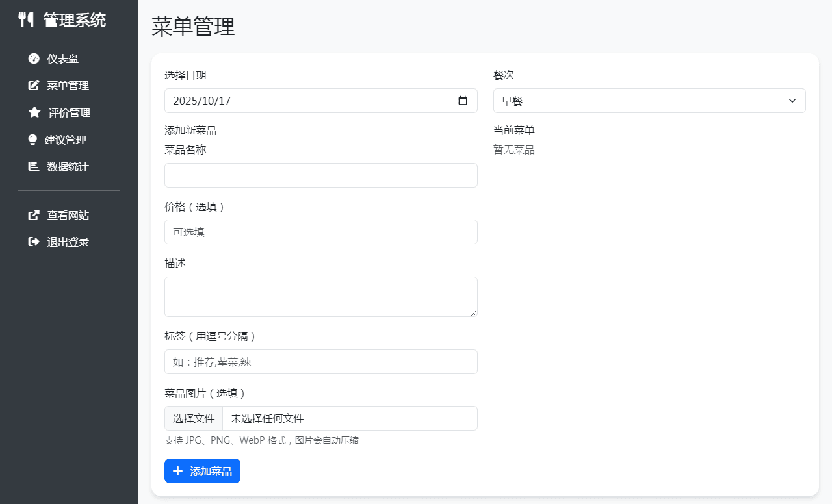Focus the 菜品名称 input field
Screen dimensions: 832x504
[320, 175]
